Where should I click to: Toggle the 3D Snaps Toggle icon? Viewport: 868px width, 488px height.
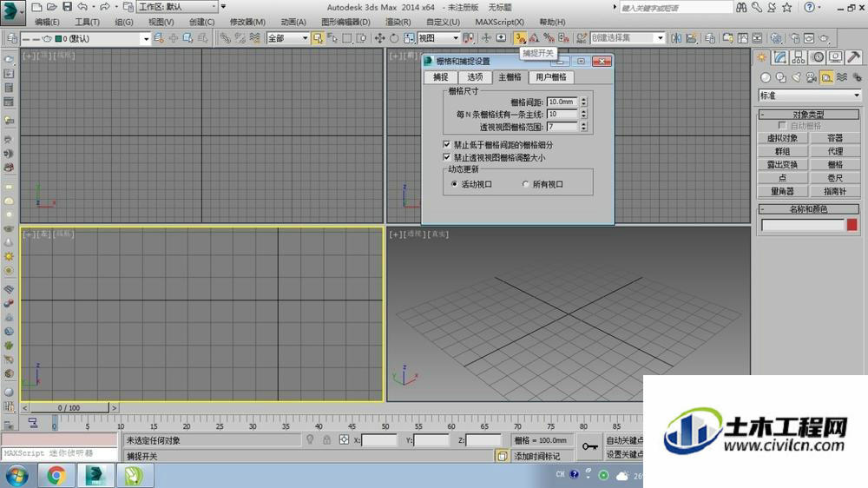pos(520,38)
